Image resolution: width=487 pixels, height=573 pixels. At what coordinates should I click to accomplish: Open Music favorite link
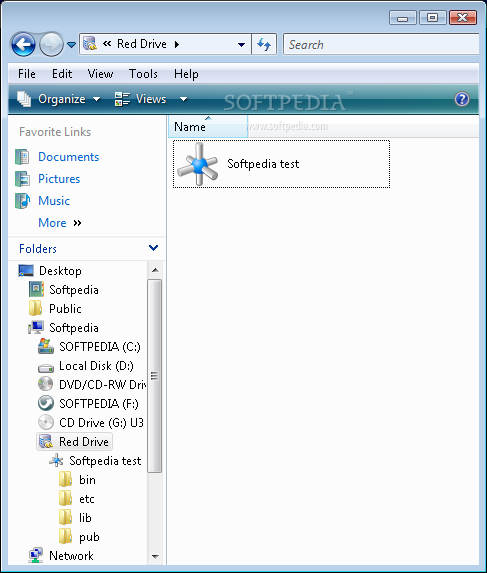(x=54, y=201)
